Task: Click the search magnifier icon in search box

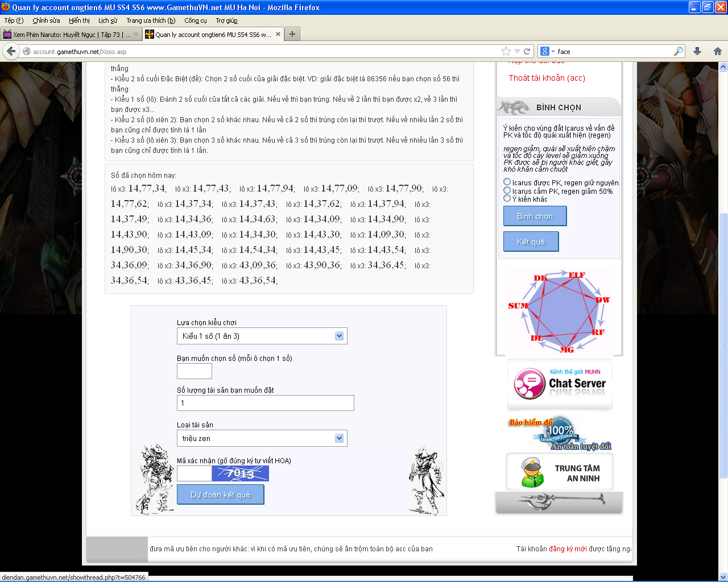Action: pos(678,51)
